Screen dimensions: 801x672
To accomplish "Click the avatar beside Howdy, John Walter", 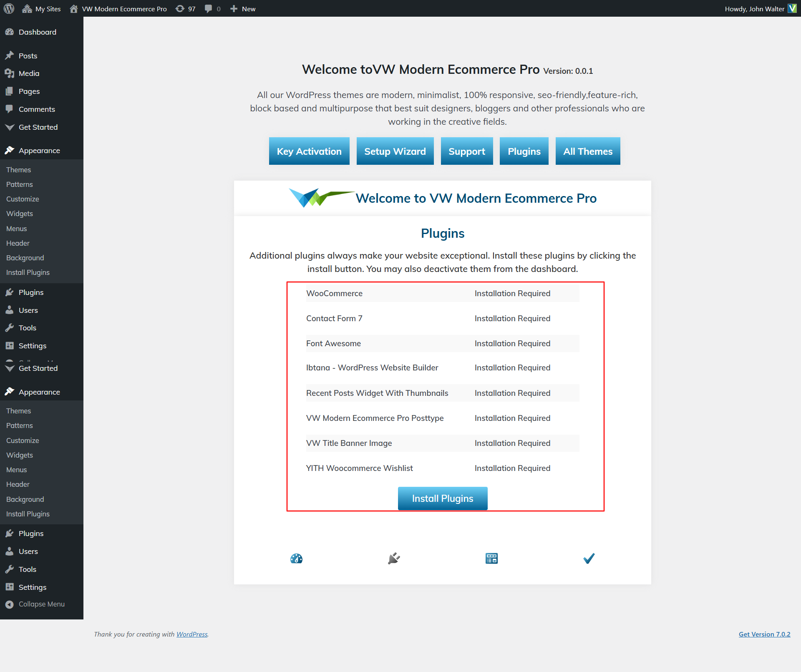I will click(792, 8).
